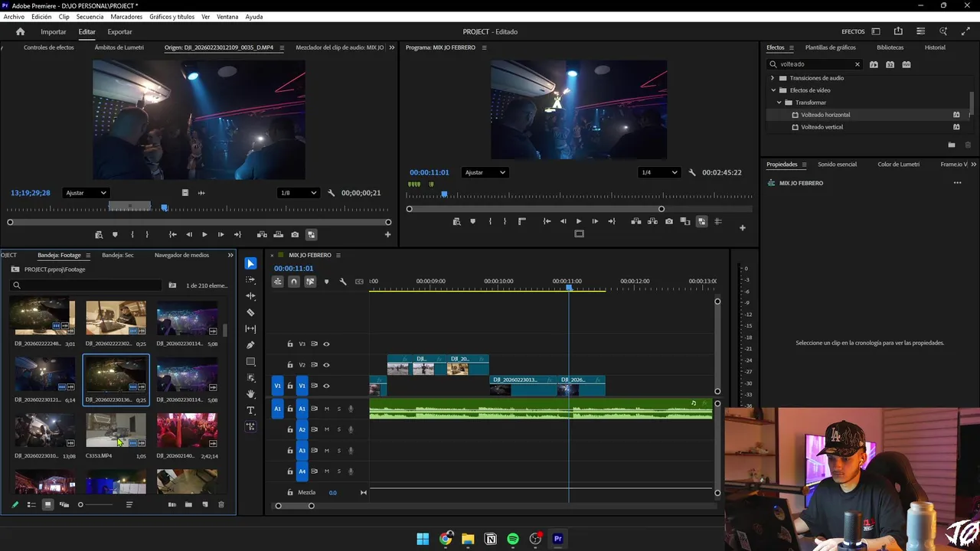Click the Home icon in the top bar

pyautogui.click(x=21, y=32)
